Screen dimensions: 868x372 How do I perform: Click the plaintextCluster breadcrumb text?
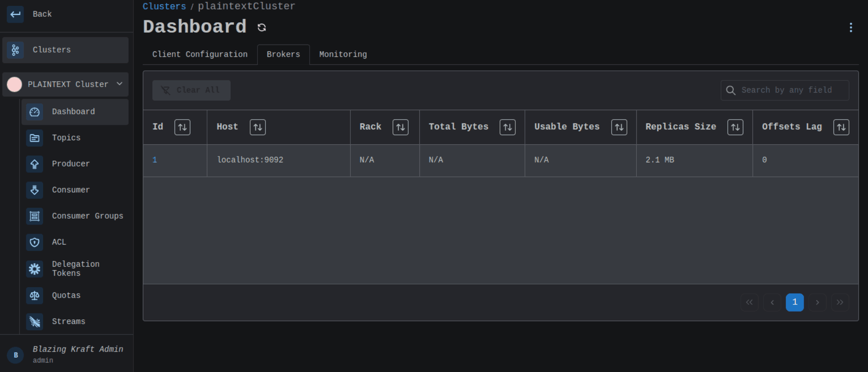click(x=247, y=6)
